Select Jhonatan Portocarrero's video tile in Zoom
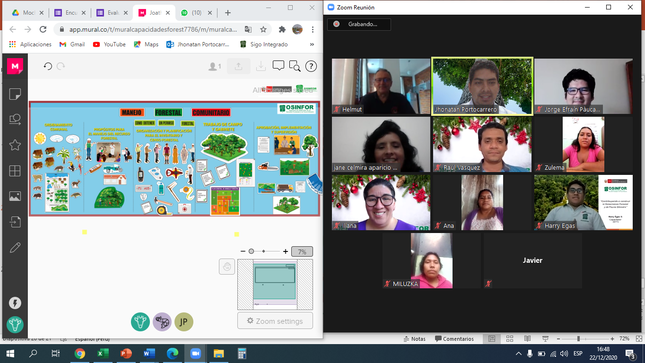Viewport: 645px width, 363px height. [482, 86]
